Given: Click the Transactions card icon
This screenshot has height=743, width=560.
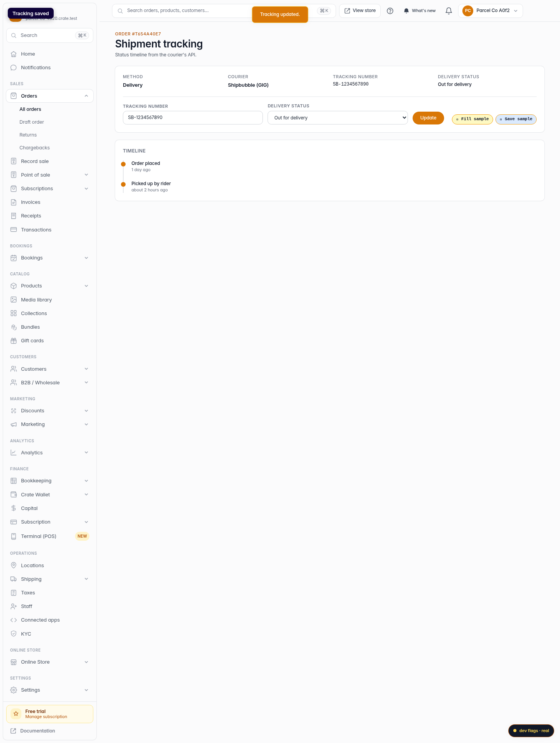Looking at the screenshot, I should pyautogui.click(x=14, y=230).
